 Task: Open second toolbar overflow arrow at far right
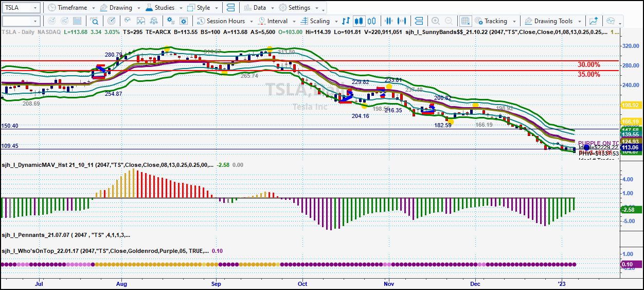(x=620, y=22)
